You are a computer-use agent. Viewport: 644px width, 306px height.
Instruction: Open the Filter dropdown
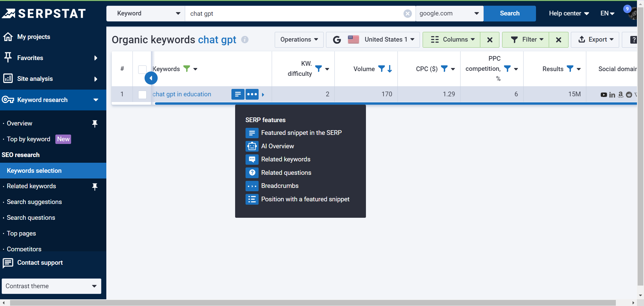pyautogui.click(x=526, y=40)
